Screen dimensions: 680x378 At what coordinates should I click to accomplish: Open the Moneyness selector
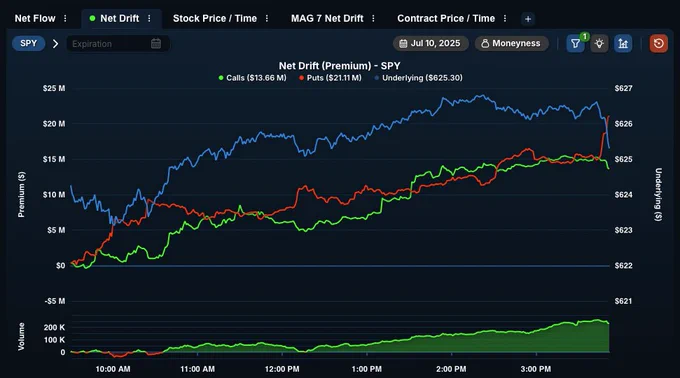click(511, 43)
